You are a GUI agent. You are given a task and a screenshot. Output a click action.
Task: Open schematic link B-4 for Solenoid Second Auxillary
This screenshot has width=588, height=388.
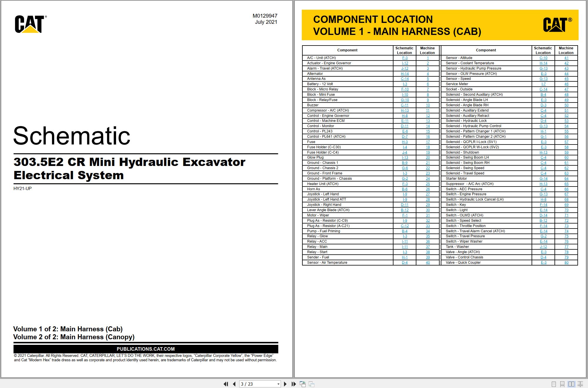[543, 95]
